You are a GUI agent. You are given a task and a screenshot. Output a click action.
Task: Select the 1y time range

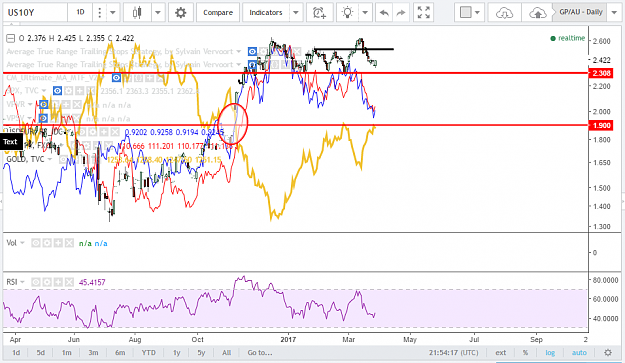(176, 353)
